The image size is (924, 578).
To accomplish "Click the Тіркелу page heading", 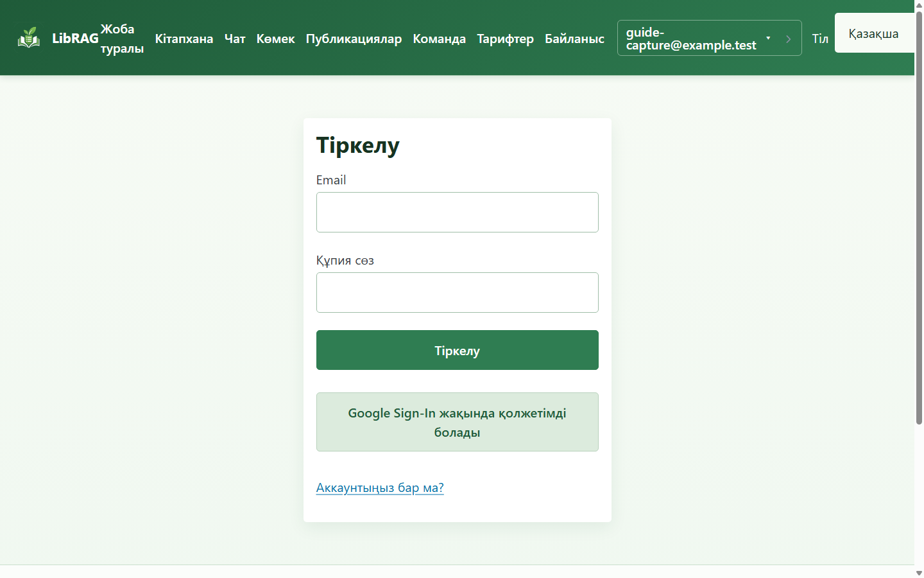I will tap(358, 145).
